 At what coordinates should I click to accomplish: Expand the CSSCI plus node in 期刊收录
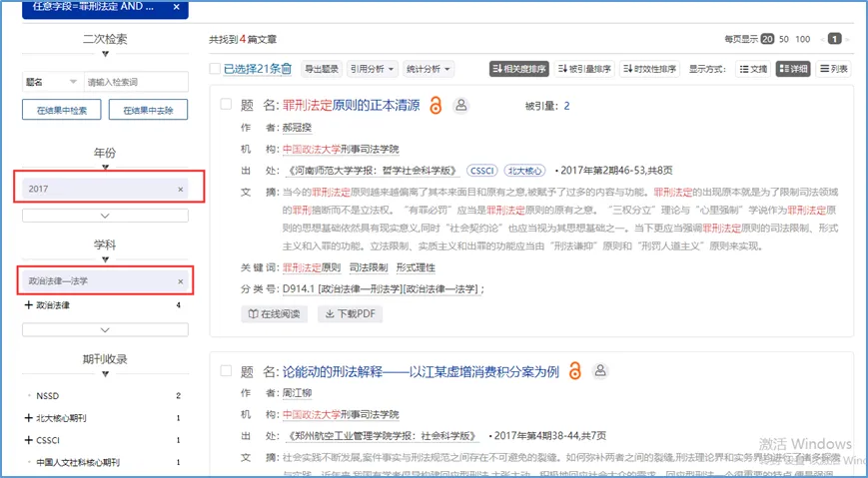pos(29,440)
